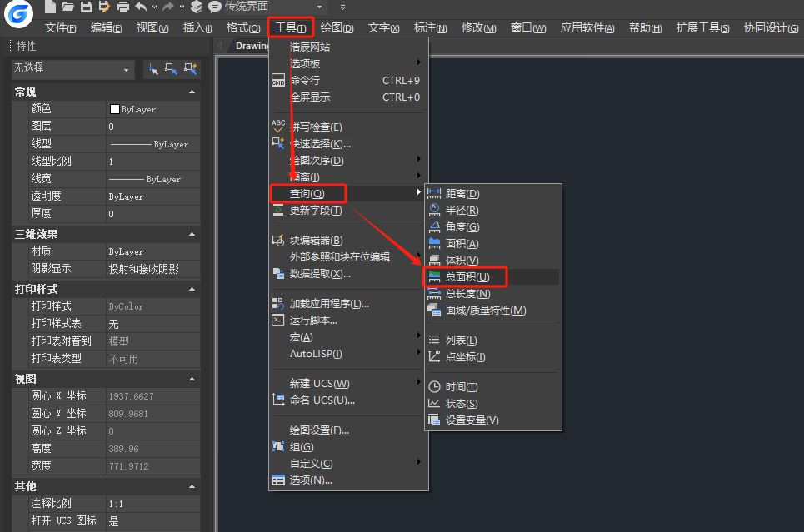Click the Print icon in top toolbar
This screenshot has height=532, width=804.
tap(123, 7)
